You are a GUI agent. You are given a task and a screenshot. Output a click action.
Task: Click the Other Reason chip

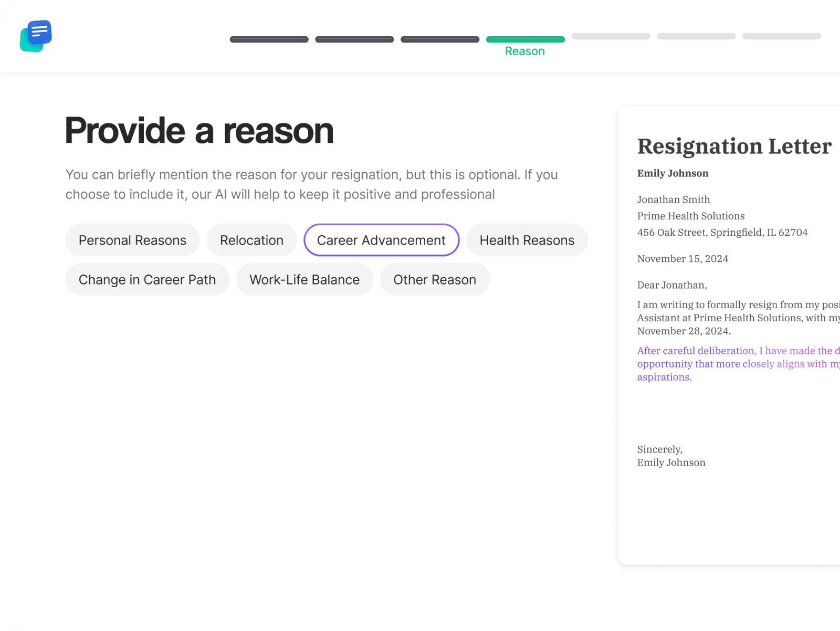point(435,280)
